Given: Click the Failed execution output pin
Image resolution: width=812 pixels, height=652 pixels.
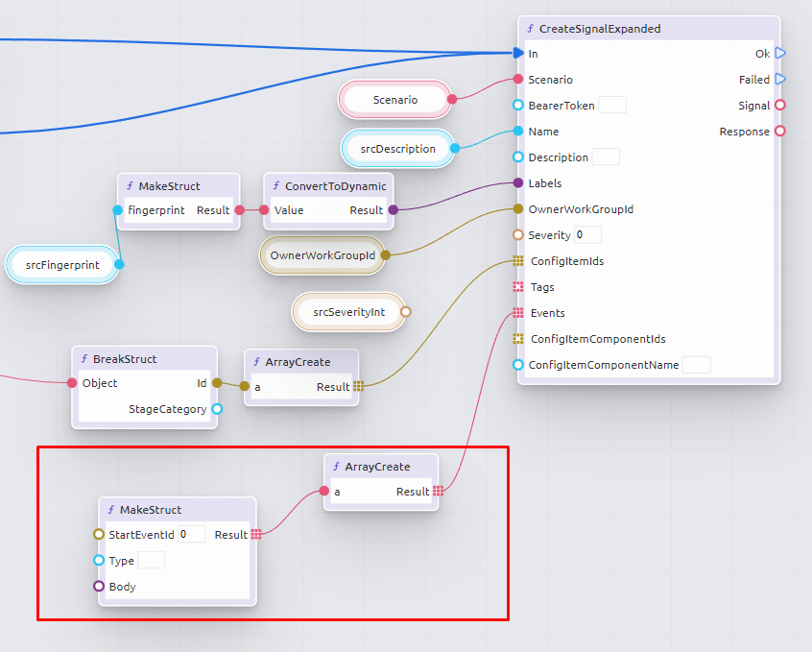Looking at the screenshot, I should pos(779,80).
